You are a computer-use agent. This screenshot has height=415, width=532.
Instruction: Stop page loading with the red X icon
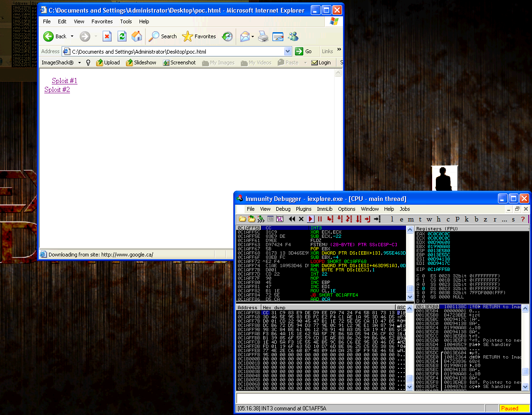[107, 36]
